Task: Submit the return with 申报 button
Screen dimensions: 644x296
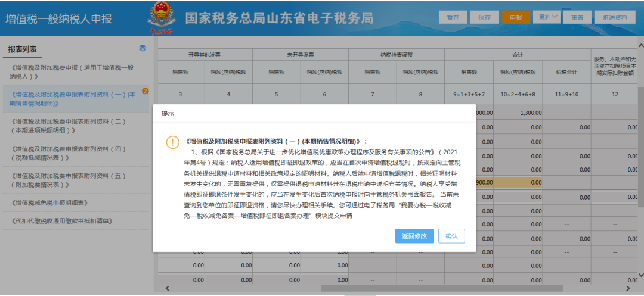Action: pyautogui.click(x=516, y=17)
